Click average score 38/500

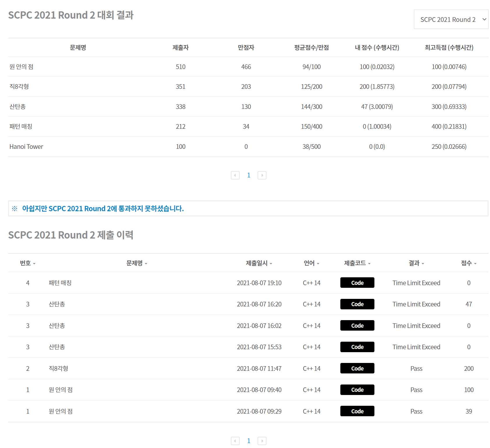312,147
